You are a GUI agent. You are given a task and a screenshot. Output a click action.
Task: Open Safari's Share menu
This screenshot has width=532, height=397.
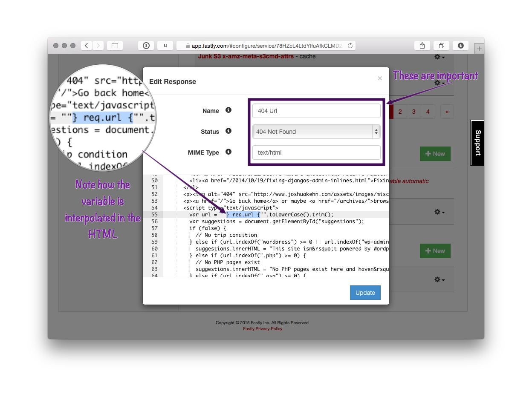422,46
